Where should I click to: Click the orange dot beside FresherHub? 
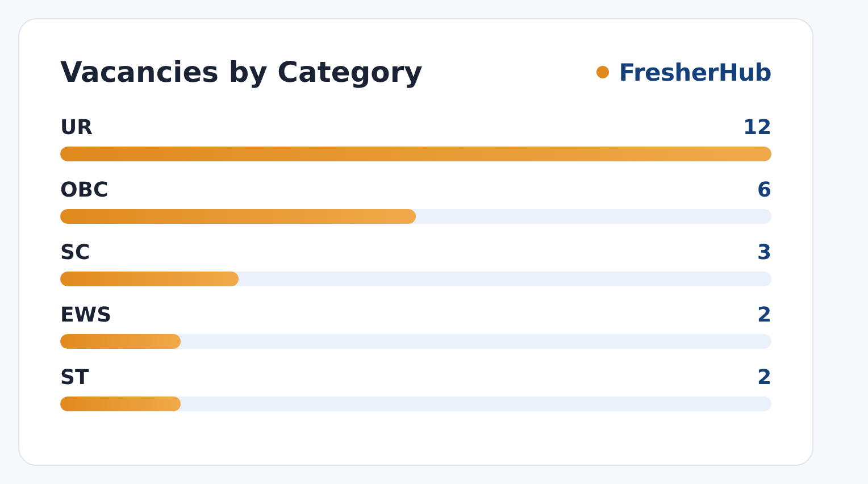pos(603,72)
